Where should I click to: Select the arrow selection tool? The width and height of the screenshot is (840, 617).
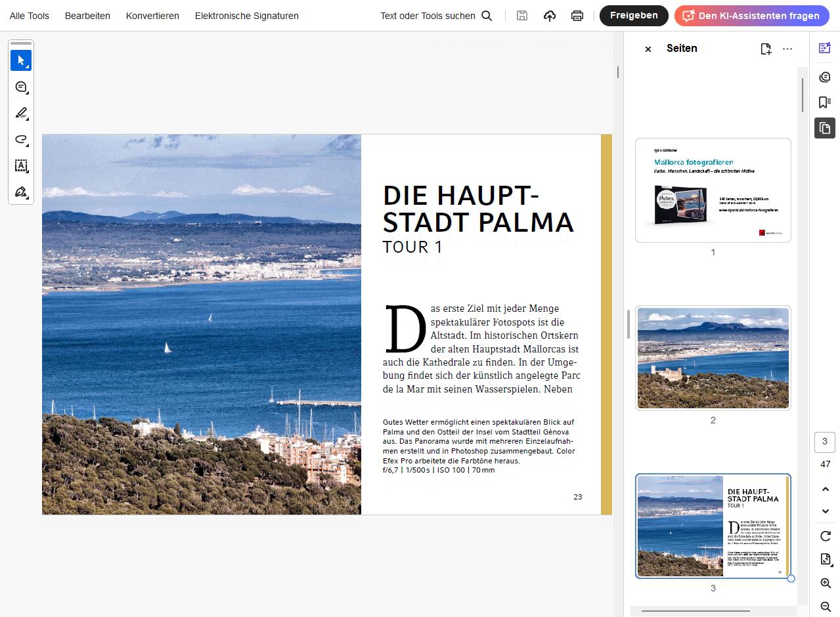[21, 60]
